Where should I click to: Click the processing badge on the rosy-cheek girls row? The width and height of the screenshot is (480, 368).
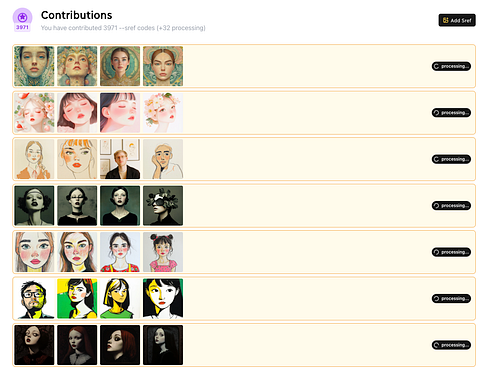pyautogui.click(x=451, y=252)
